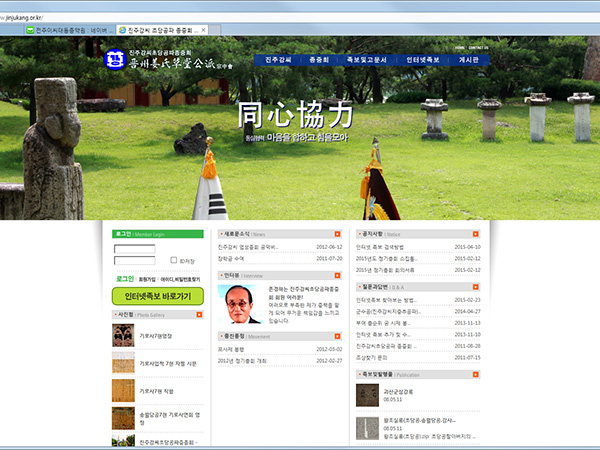Open the first publication book thumbnail
The height and width of the screenshot is (450, 600).
[x=367, y=395]
